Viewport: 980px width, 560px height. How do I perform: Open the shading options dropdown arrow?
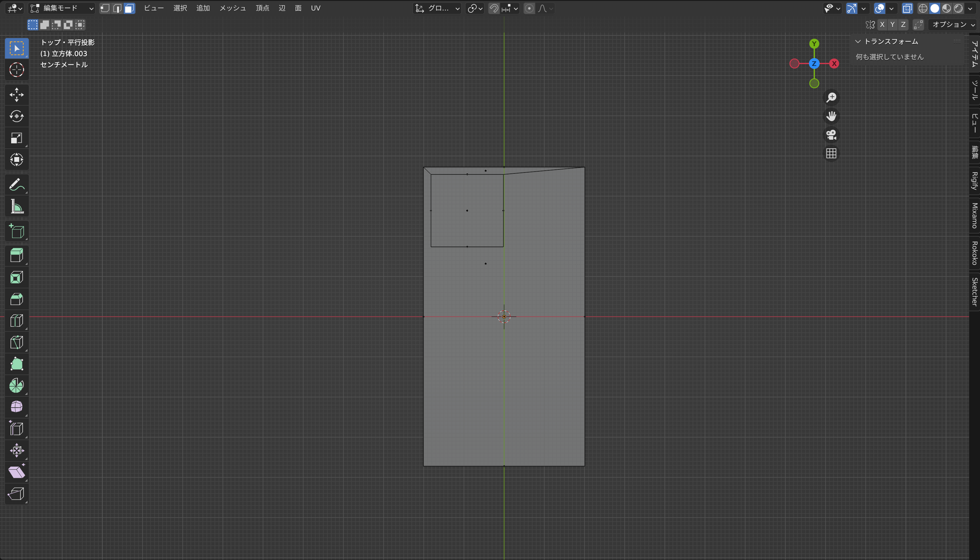(x=970, y=8)
